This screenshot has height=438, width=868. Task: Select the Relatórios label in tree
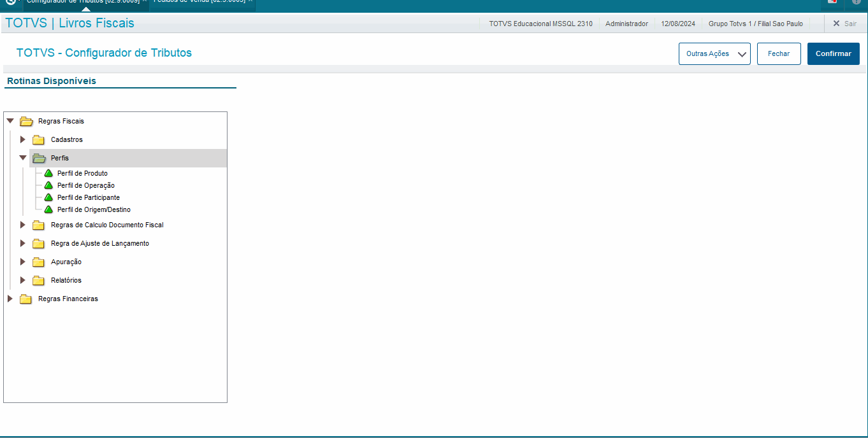[x=66, y=280]
